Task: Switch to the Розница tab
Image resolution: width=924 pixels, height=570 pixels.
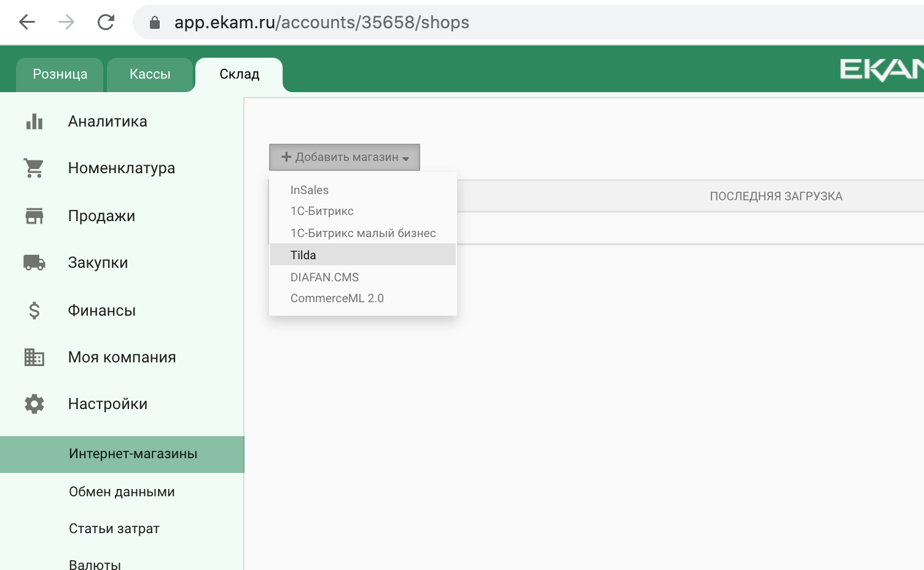Action: point(60,74)
